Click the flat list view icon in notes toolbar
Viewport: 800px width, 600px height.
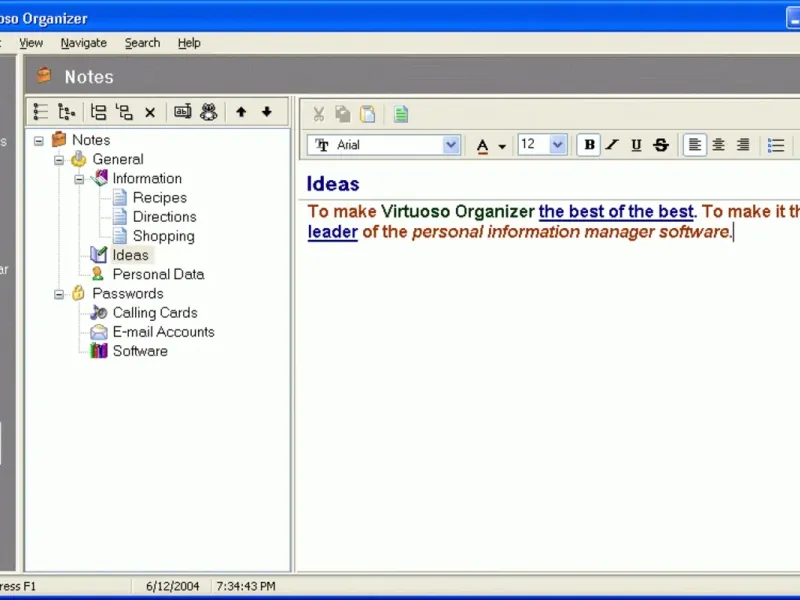point(40,112)
